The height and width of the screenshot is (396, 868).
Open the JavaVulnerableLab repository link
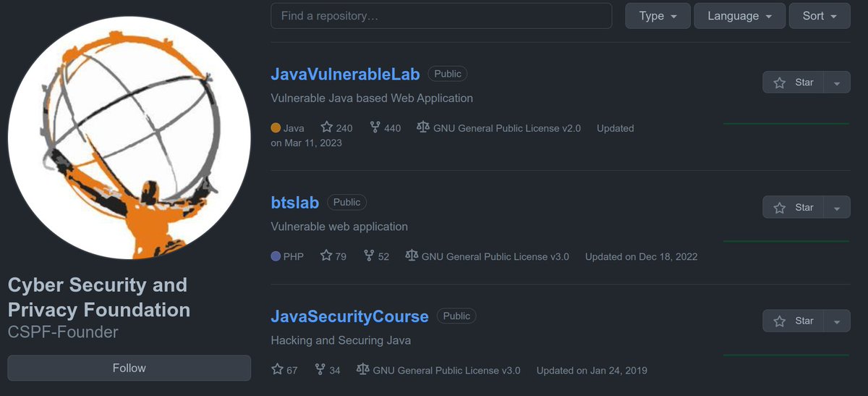pyautogui.click(x=345, y=74)
